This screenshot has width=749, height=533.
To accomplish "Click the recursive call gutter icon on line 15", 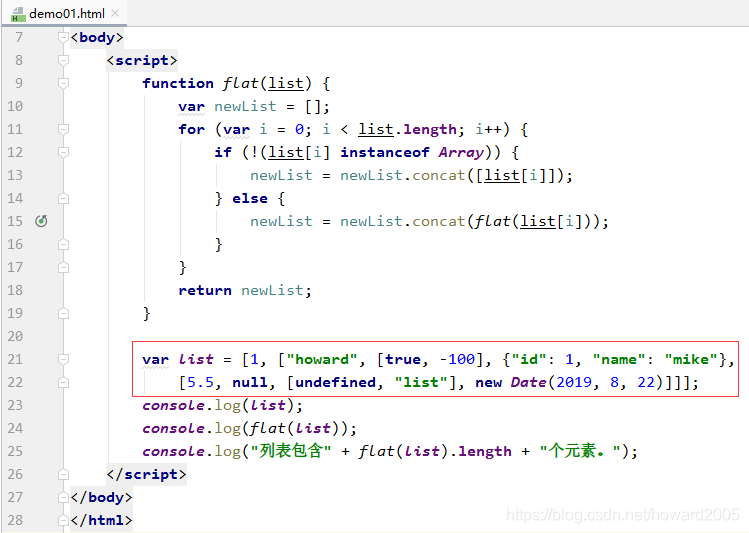I will (x=42, y=221).
